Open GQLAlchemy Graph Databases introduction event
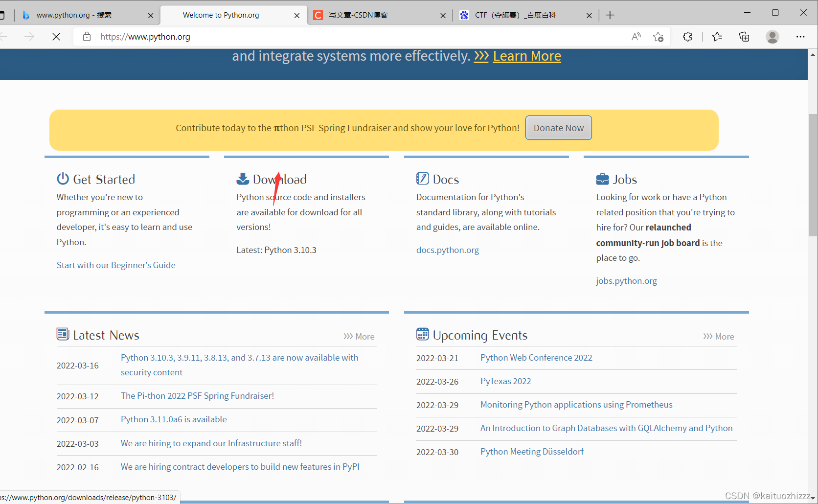Viewport: 818px width, 504px height. click(x=607, y=428)
